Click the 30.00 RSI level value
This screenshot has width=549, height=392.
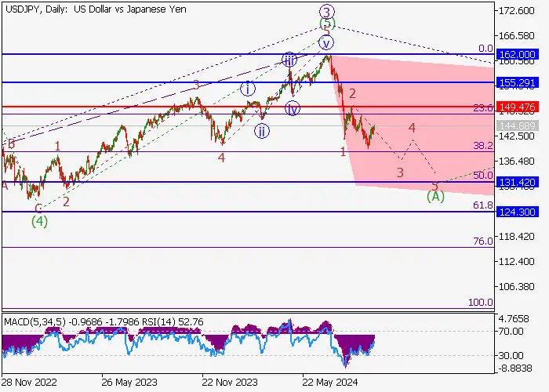click(511, 356)
